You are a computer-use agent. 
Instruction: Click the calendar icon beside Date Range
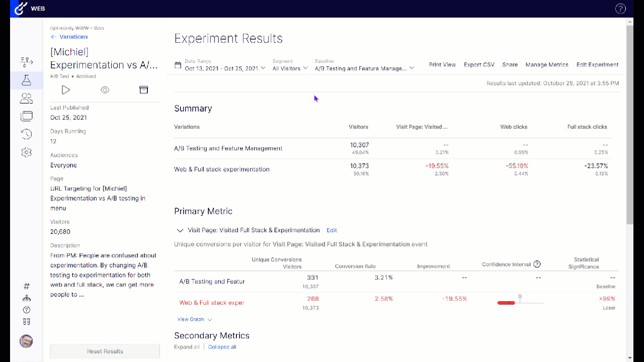click(x=178, y=65)
